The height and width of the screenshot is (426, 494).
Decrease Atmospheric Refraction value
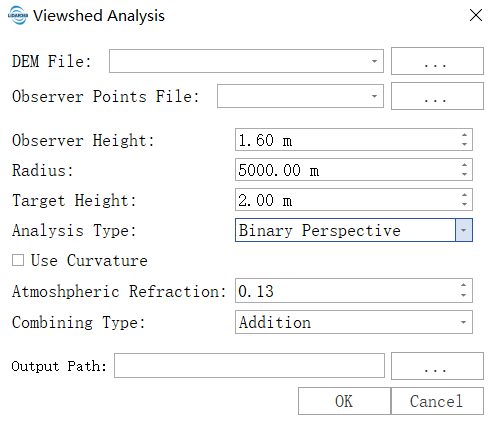(x=464, y=295)
